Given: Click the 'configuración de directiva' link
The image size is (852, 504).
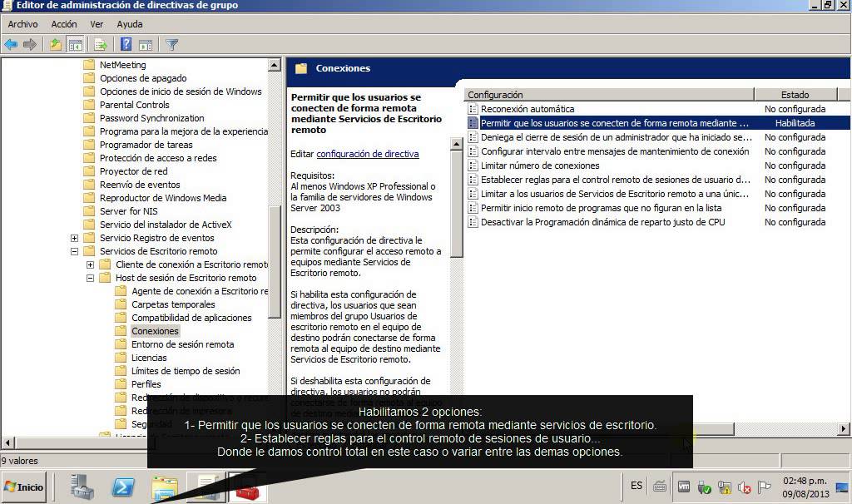Looking at the screenshot, I should click(x=367, y=154).
